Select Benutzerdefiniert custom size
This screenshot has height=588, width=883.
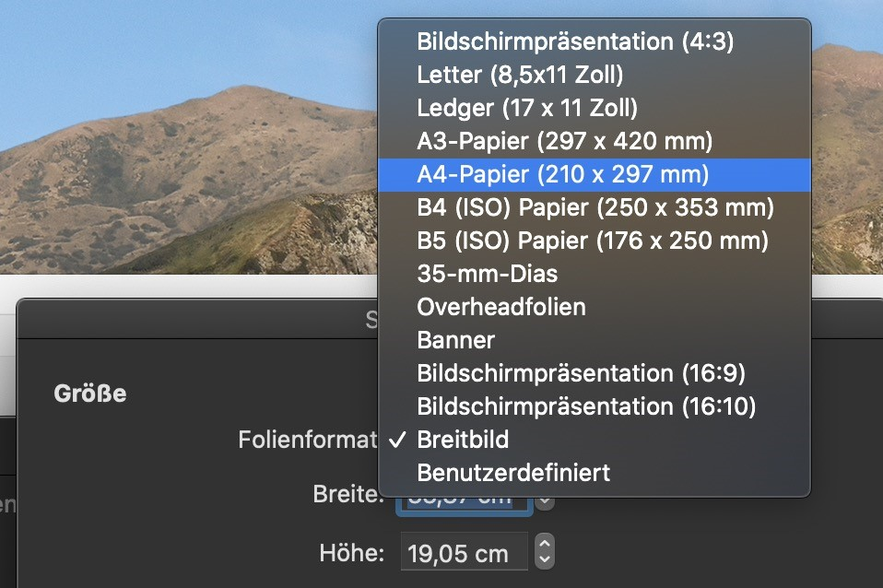point(513,473)
